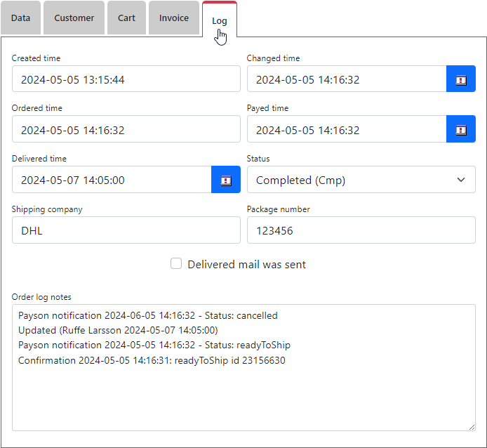Viewport: 487px width, 448px height.
Task: Click the Delivered time input
Action: coord(112,180)
